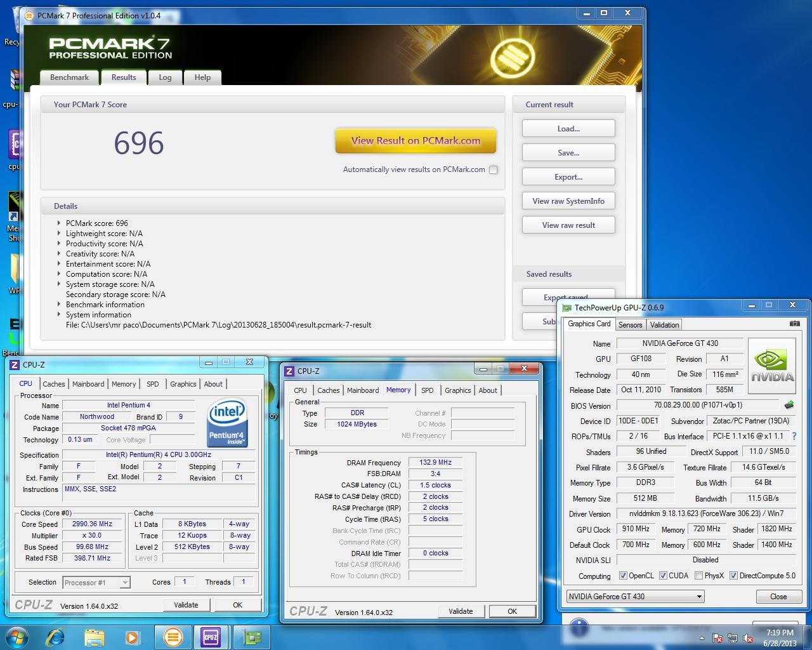Open the PCMark Help tab
Screen dimensions: 812x650
[x=202, y=77]
